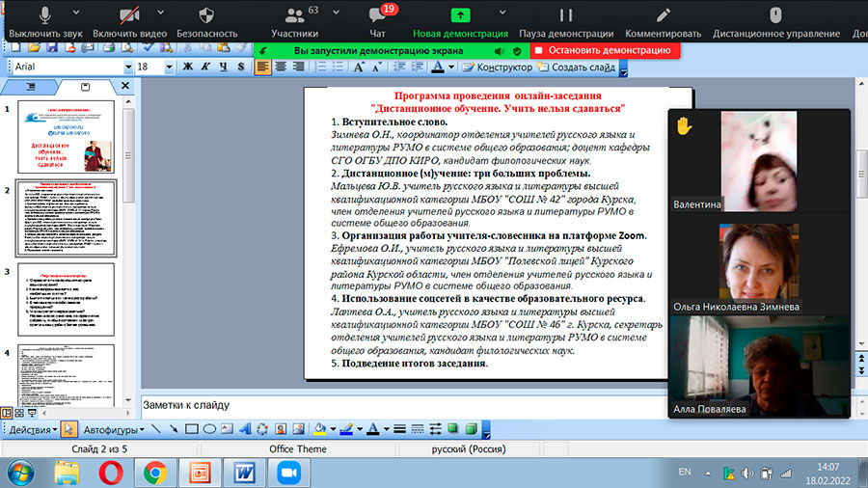Open Действия drawing menu
868x488 pixels.
(33, 430)
